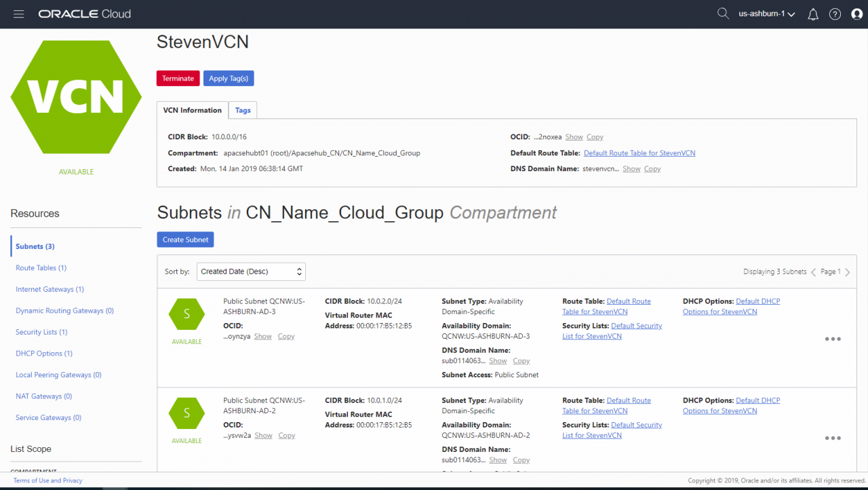Open the search magnifier
The image size is (868, 490).
723,14
